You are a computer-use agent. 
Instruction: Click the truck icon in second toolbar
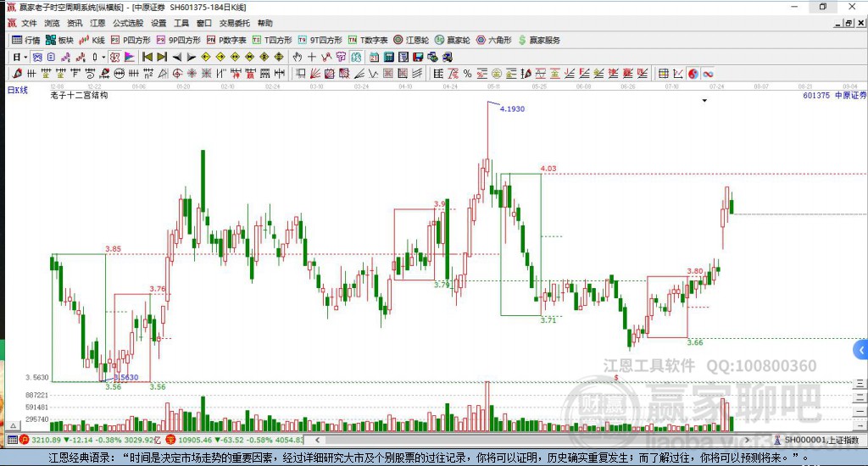[448, 57]
